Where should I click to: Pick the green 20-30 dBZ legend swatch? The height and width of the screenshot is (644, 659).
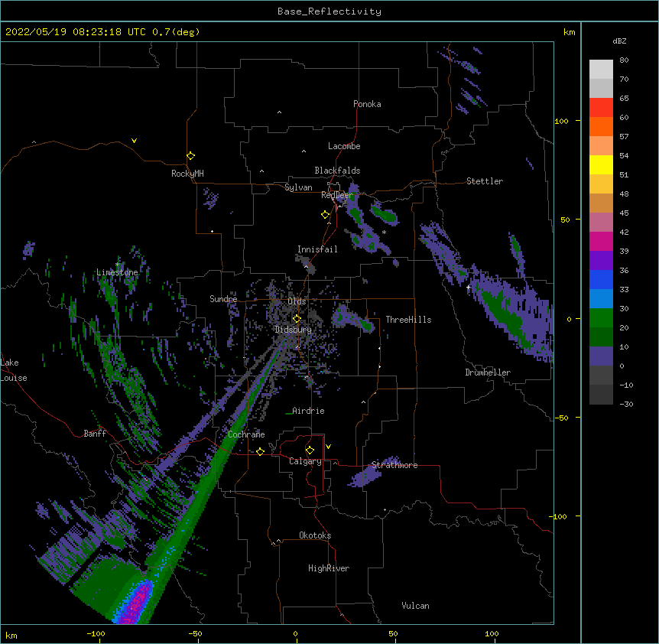(x=601, y=318)
